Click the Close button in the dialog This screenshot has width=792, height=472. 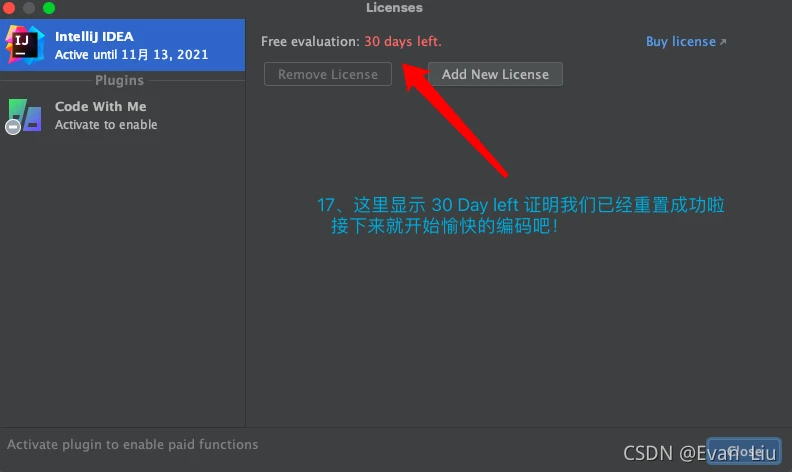[x=744, y=451]
